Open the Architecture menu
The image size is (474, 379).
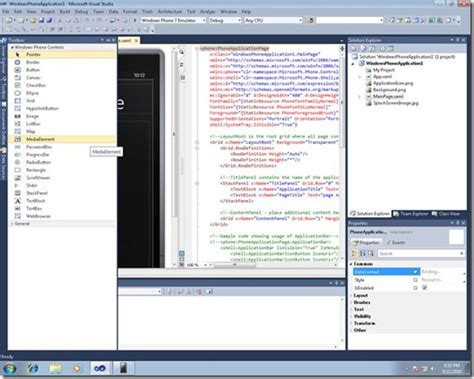click(x=170, y=12)
